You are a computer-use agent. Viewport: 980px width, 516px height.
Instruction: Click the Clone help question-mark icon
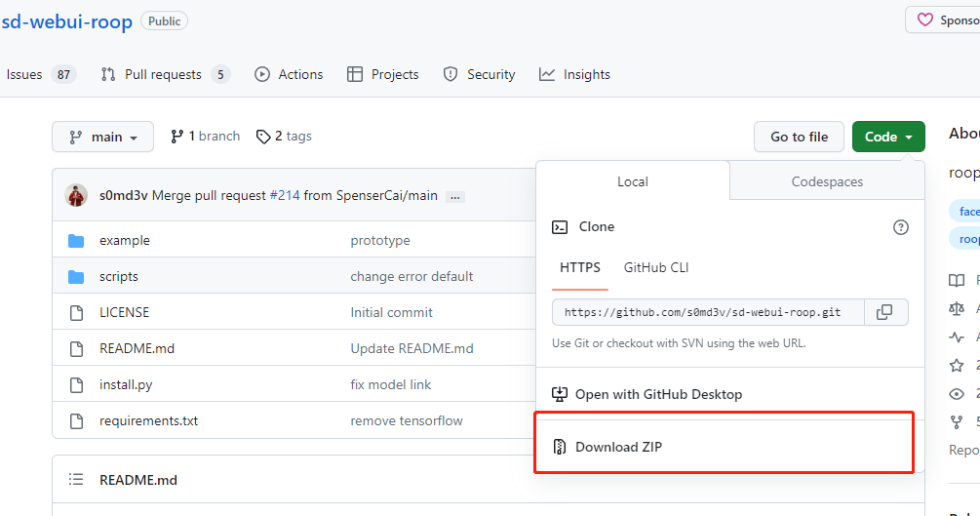(x=901, y=227)
